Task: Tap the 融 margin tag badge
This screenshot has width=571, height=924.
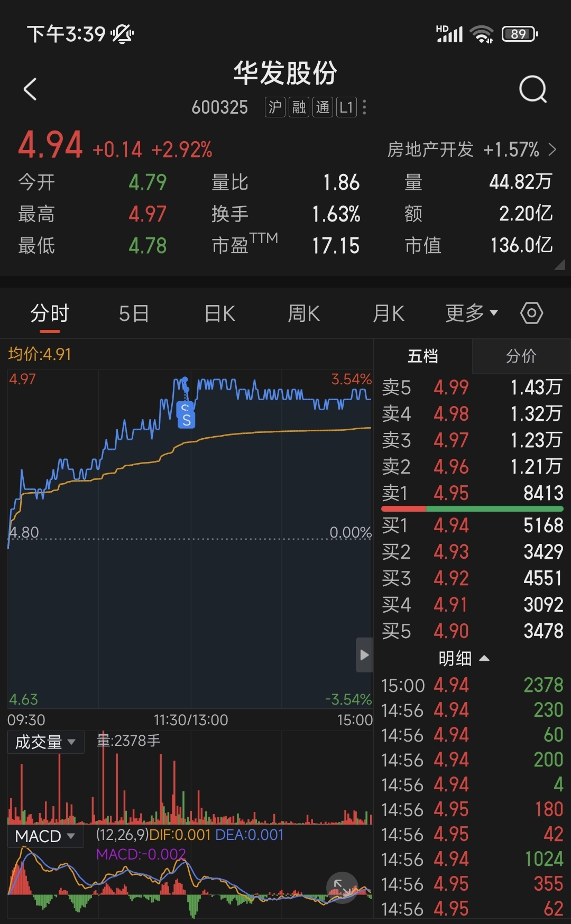Action: coord(299,107)
